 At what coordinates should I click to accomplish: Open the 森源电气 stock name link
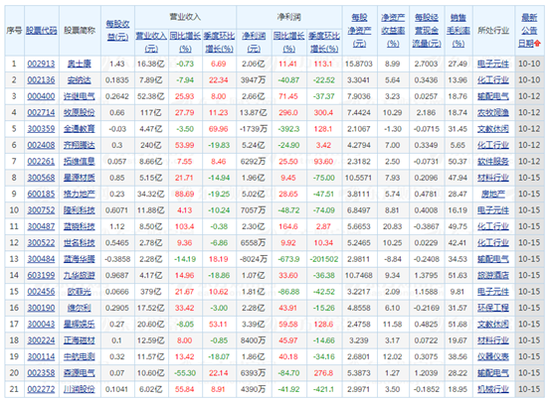click(x=79, y=373)
